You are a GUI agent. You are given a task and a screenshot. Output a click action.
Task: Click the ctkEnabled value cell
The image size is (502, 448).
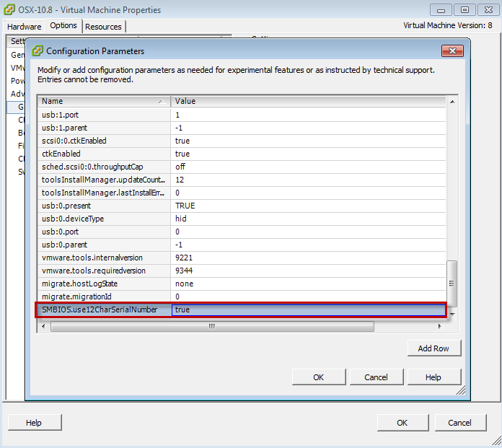(x=308, y=154)
